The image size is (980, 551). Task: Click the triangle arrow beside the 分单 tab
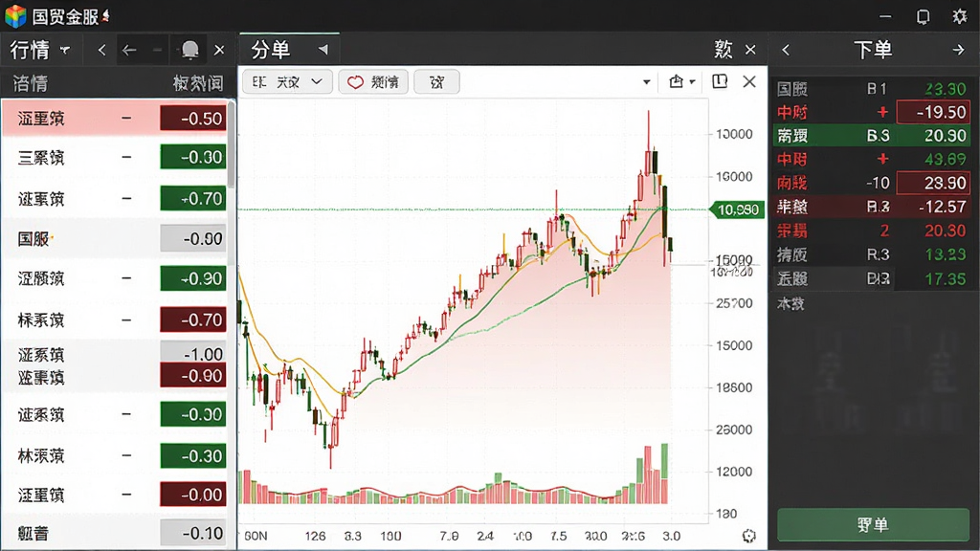323,50
